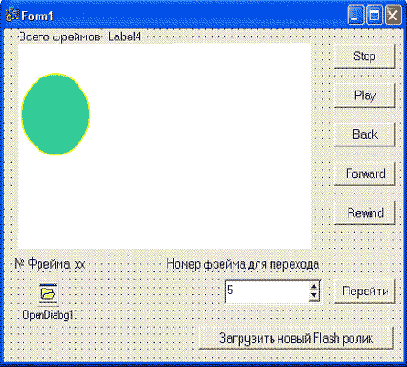Minimize the Form1 window
407x367 pixels.
356,15
